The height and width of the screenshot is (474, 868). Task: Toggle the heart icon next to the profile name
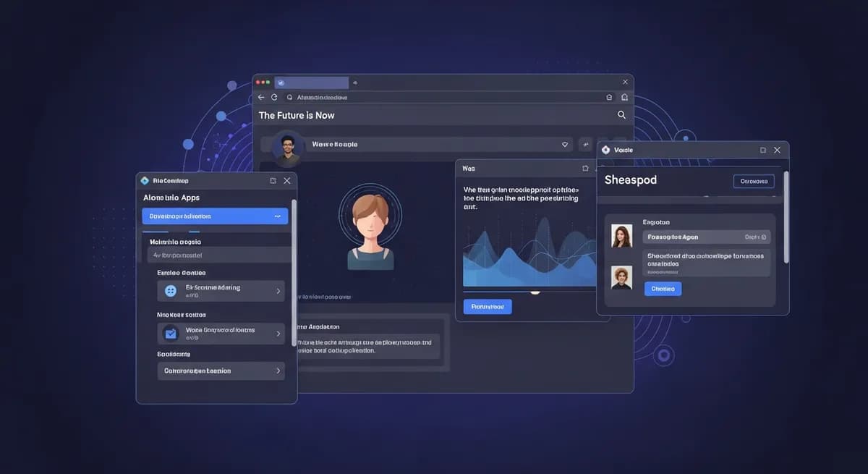click(565, 144)
